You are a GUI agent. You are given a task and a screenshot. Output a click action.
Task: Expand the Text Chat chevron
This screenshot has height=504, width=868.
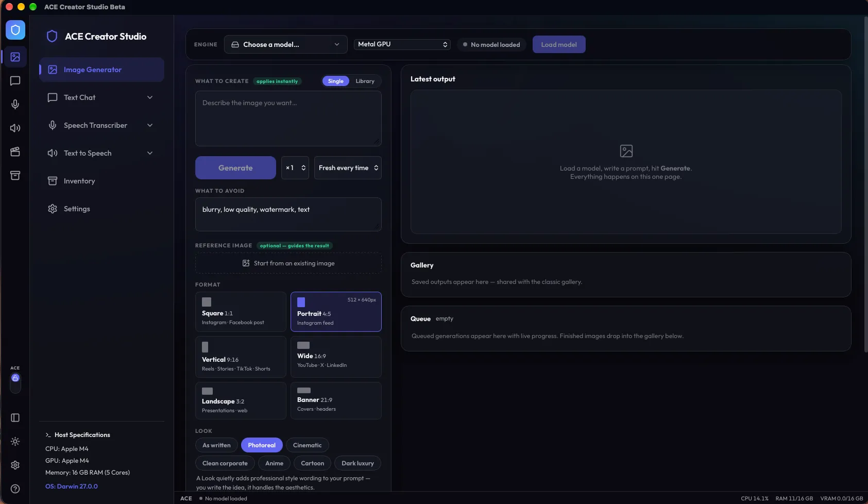tap(150, 97)
